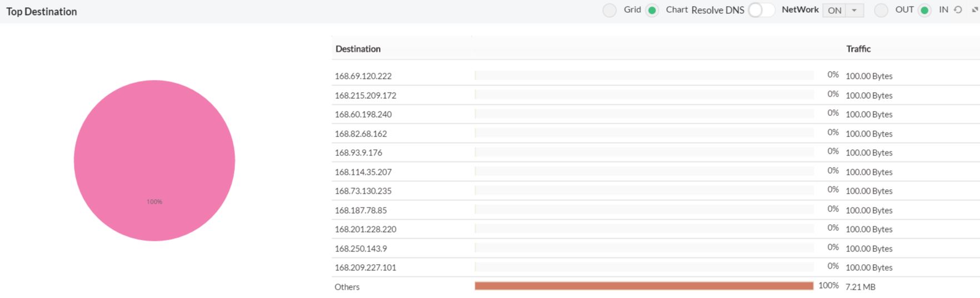Open destination 168.215.209.172
The image size is (980, 298).
[x=366, y=95]
